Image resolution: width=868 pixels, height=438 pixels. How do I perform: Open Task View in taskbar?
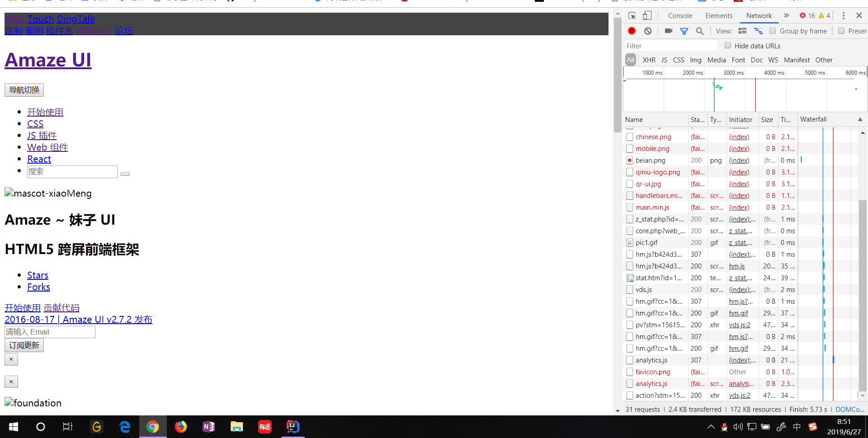tap(68, 427)
